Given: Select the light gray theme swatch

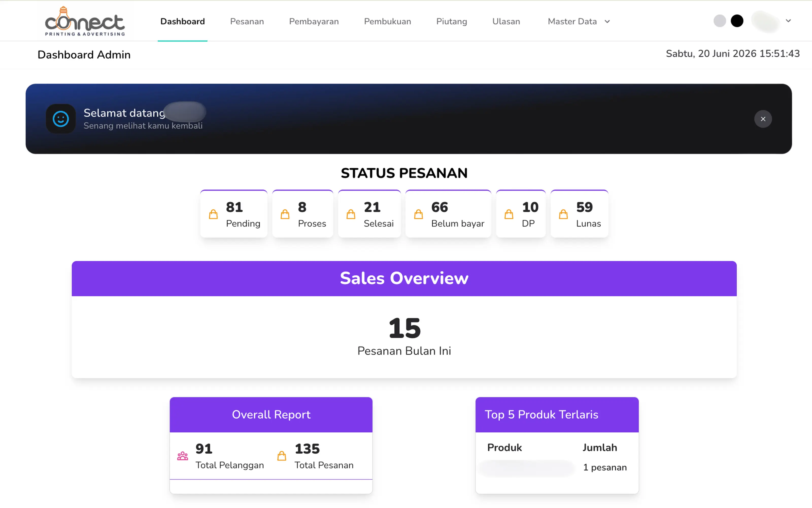Looking at the screenshot, I should tap(720, 21).
